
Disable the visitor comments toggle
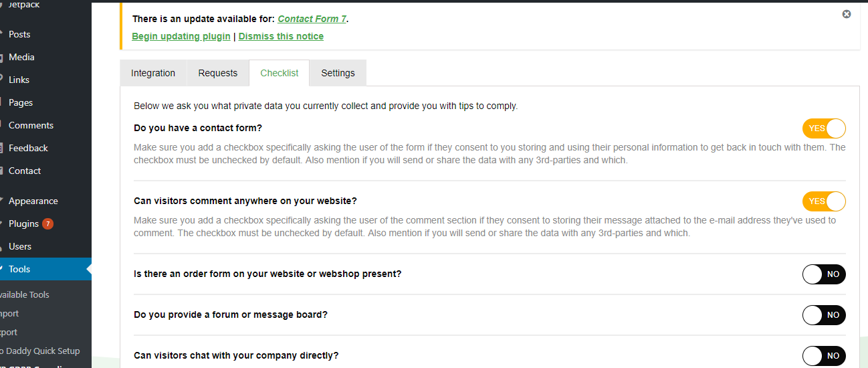tap(824, 201)
